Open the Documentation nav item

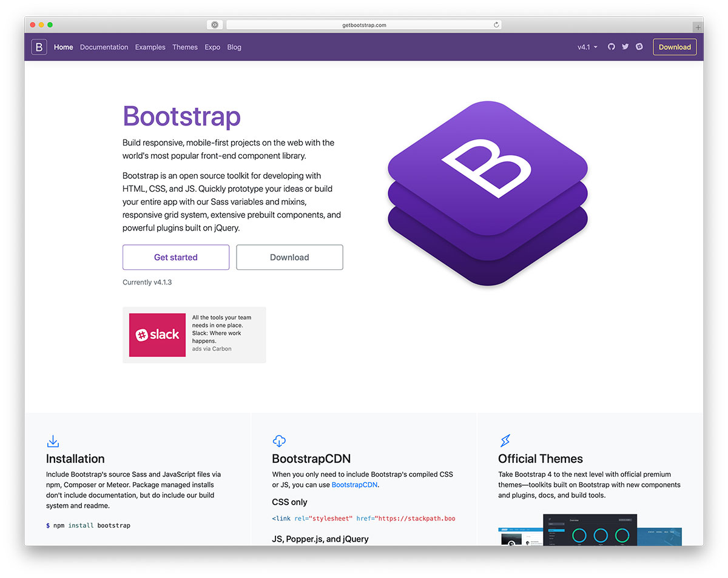(104, 47)
